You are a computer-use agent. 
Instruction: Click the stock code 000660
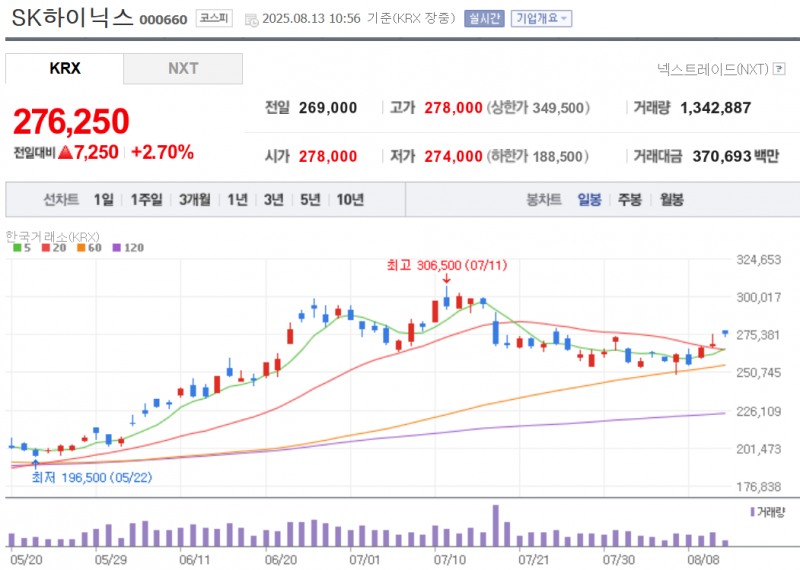(163, 20)
